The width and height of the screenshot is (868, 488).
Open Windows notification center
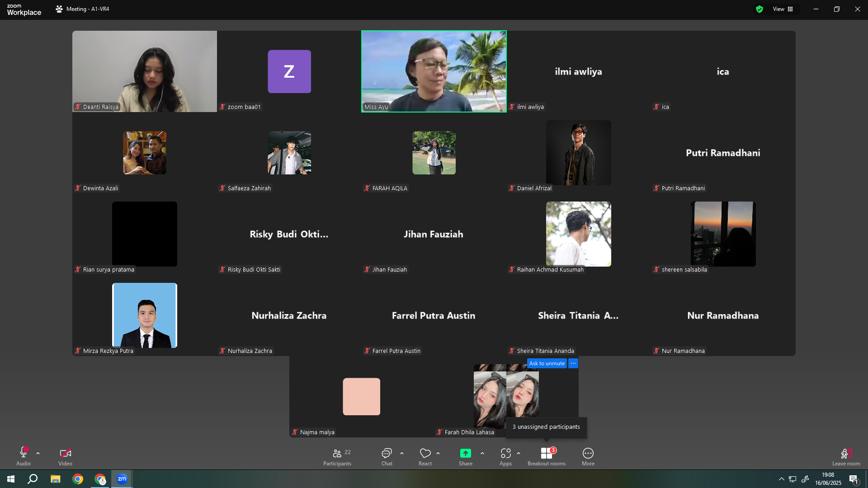[x=854, y=479]
